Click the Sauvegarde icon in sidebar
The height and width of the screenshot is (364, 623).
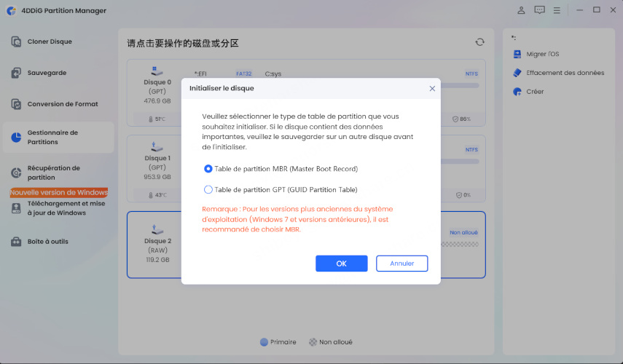[x=16, y=73]
